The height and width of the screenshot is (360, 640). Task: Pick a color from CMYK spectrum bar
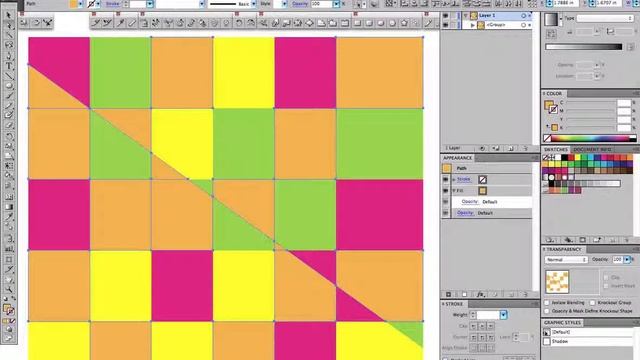tap(593, 138)
